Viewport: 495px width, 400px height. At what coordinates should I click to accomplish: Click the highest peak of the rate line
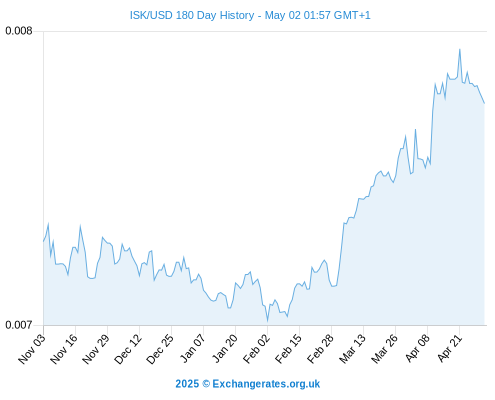click(460, 49)
